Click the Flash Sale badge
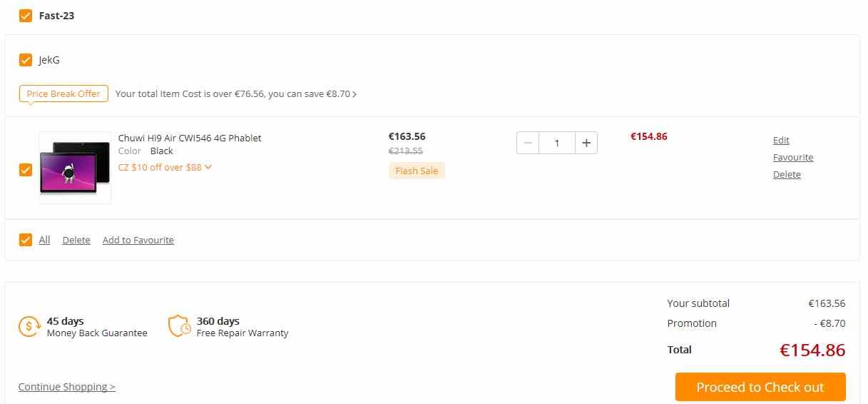 (x=417, y=171)
